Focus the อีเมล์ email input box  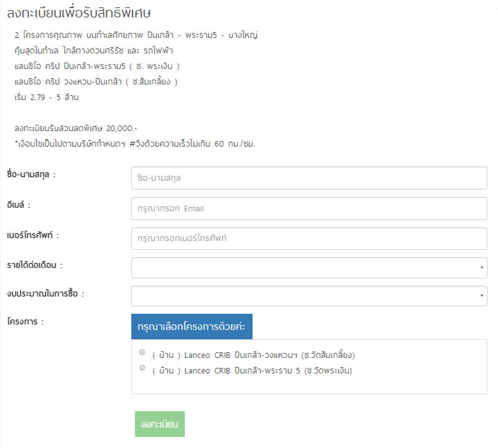[x=309, y=209]
